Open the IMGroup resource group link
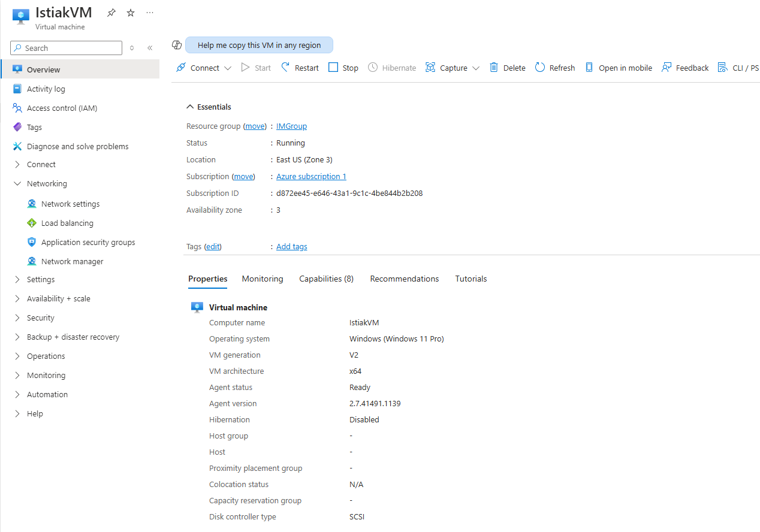 pos(291,126)
